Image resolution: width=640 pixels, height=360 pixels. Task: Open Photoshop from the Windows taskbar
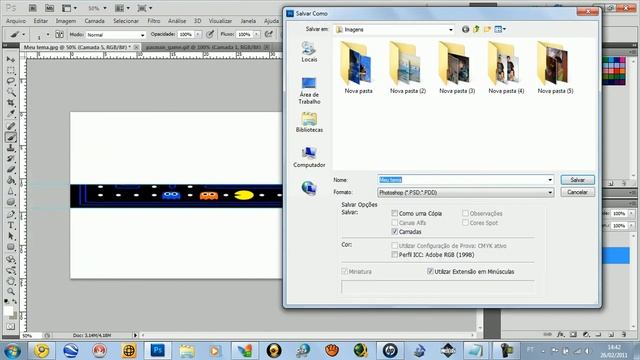coord(158,351)
